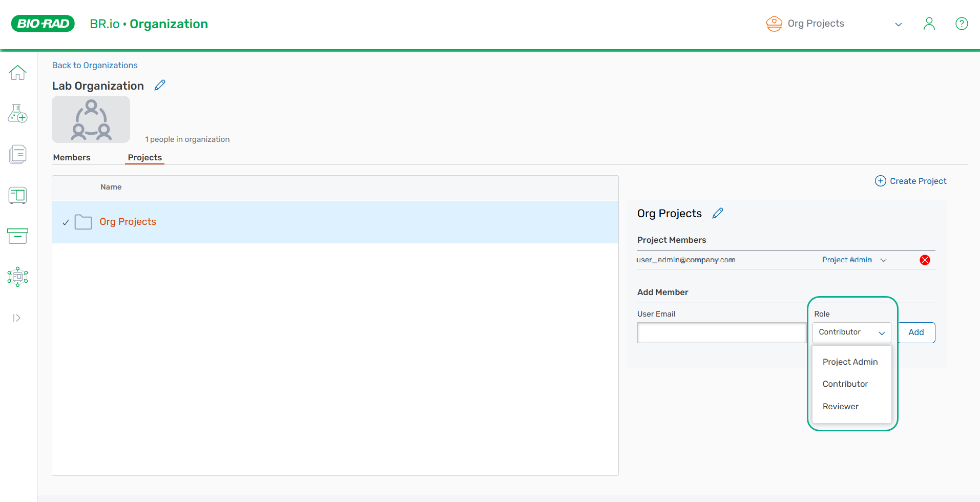This screenshot has width=980, height=502.
Task: Select Reviewer from role list
Action: tap(840, 406)
